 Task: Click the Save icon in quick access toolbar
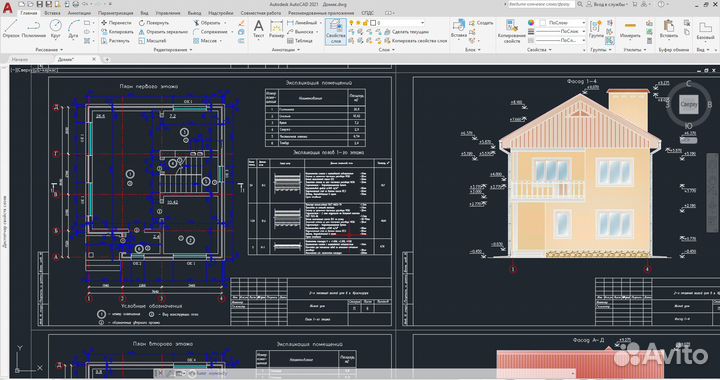point(39,4)
